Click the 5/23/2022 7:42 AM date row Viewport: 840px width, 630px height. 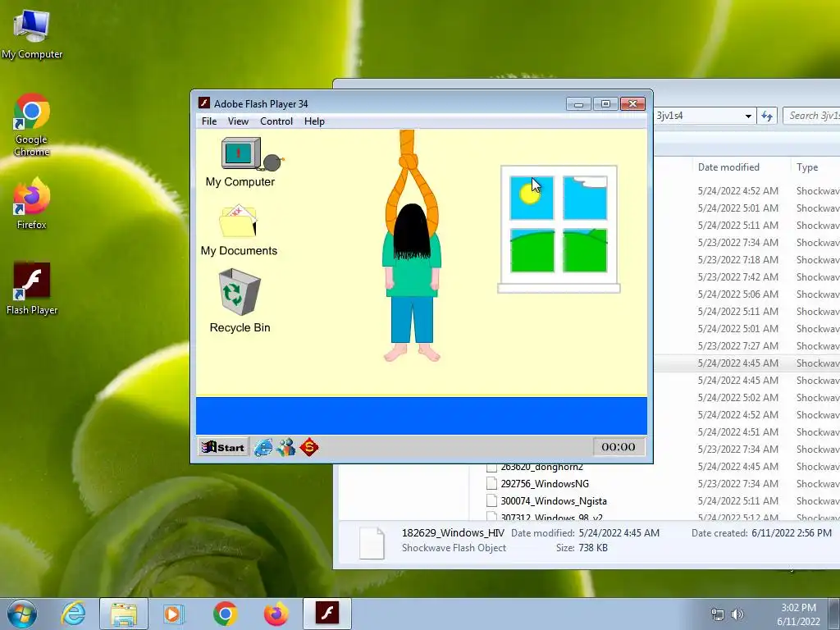(737, 277)
